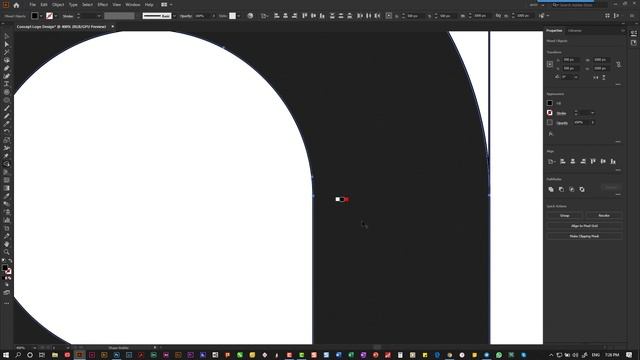The width and height of the screenshot is (640, 360).
Task: Select the Hand tool
Action: (x=7, y=244)
